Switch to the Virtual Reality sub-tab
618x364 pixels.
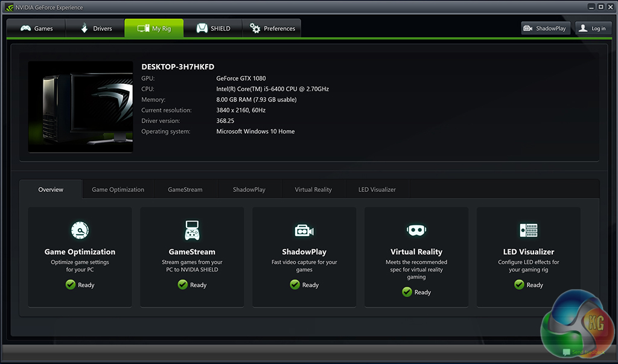[313, 190]
